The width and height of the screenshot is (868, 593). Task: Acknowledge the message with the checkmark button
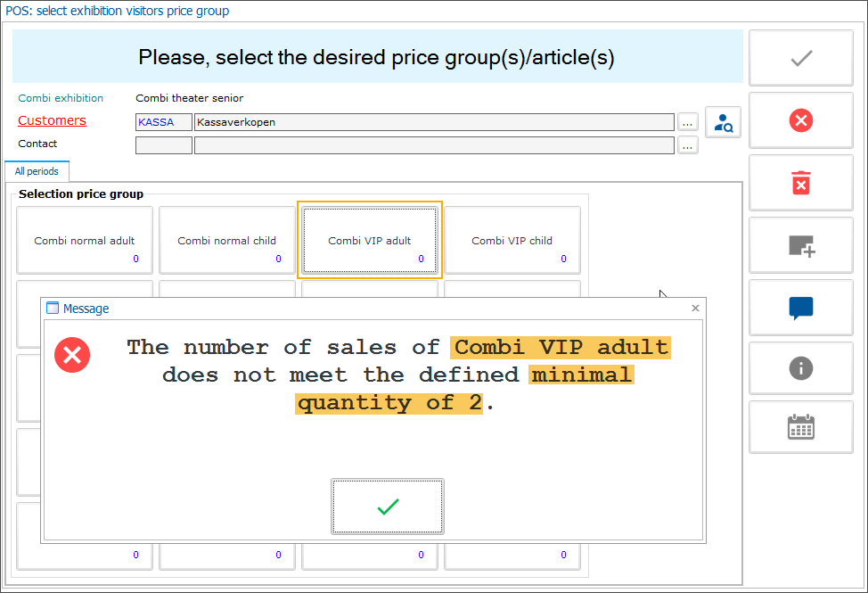pos(387,507)
